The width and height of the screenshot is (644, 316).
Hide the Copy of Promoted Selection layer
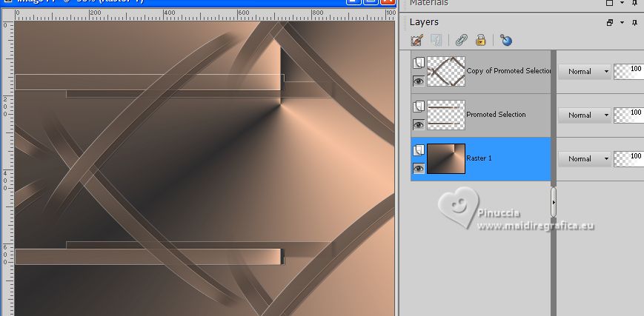tap(419, 81)
